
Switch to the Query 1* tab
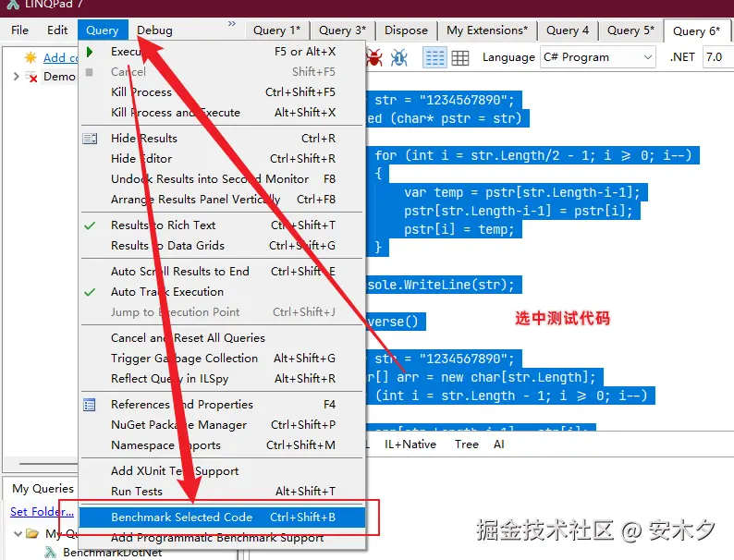tap(276, 30)
